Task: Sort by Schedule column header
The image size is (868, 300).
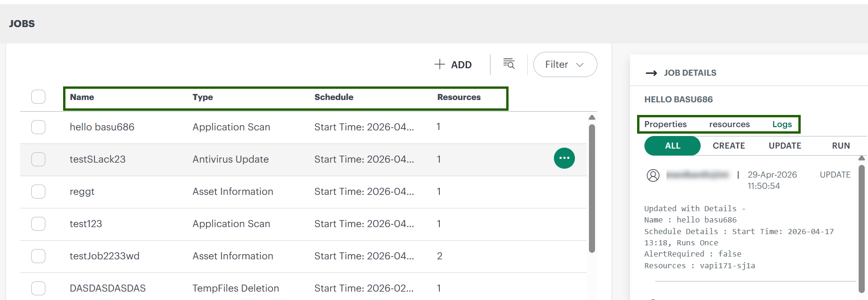Action: (x=334, y=97)
